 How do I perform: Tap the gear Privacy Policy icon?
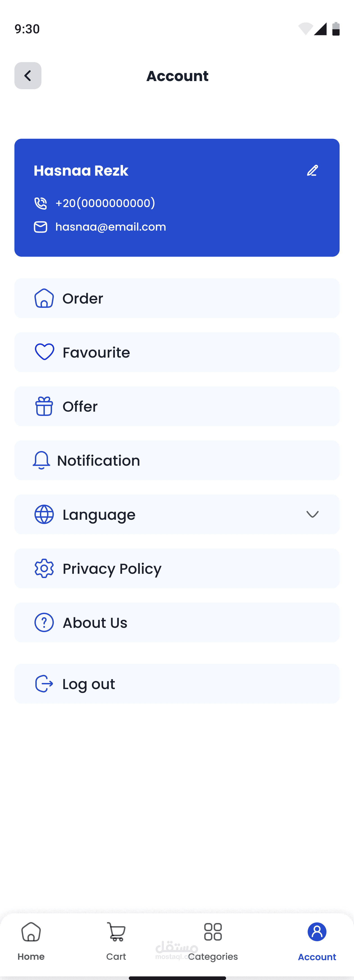coord(44,568)
